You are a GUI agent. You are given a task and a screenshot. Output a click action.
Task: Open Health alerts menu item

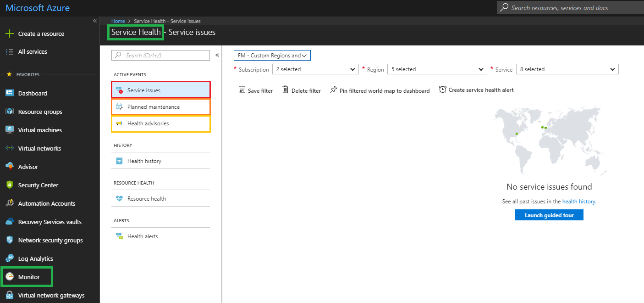[161, 236]
